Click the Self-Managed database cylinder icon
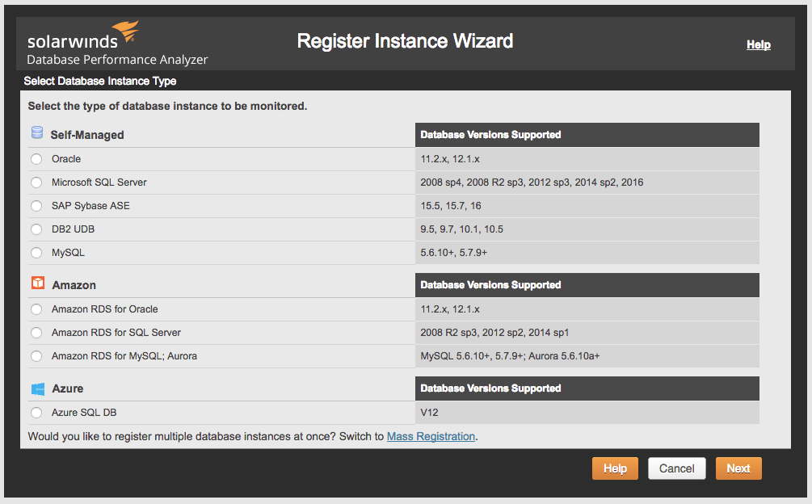 click(x=37, y=132)
